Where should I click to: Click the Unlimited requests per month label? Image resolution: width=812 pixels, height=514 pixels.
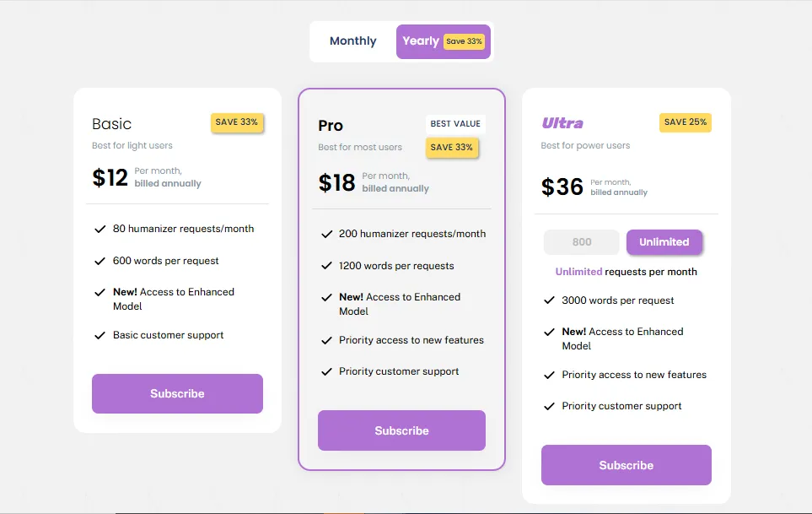pos(626,272)
